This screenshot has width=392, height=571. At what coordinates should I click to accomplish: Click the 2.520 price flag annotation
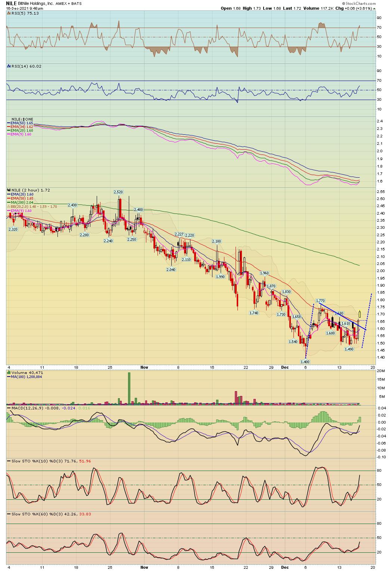point(118,192)
